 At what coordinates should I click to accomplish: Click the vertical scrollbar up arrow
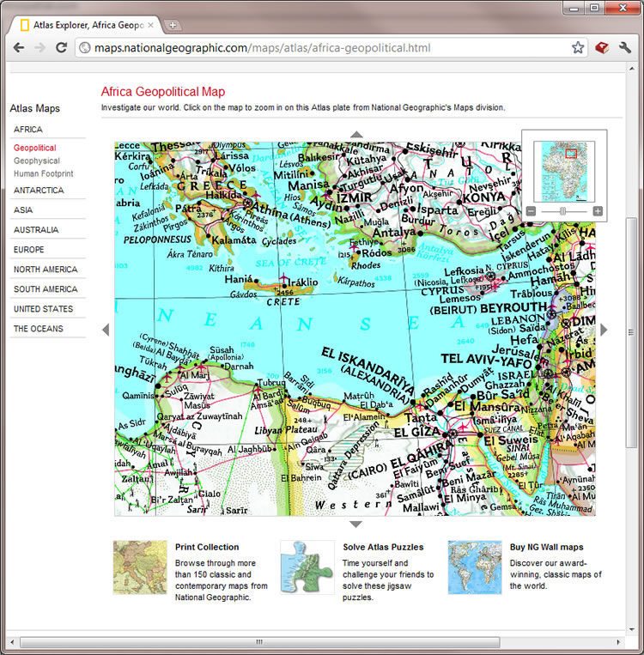coord(631,69)
